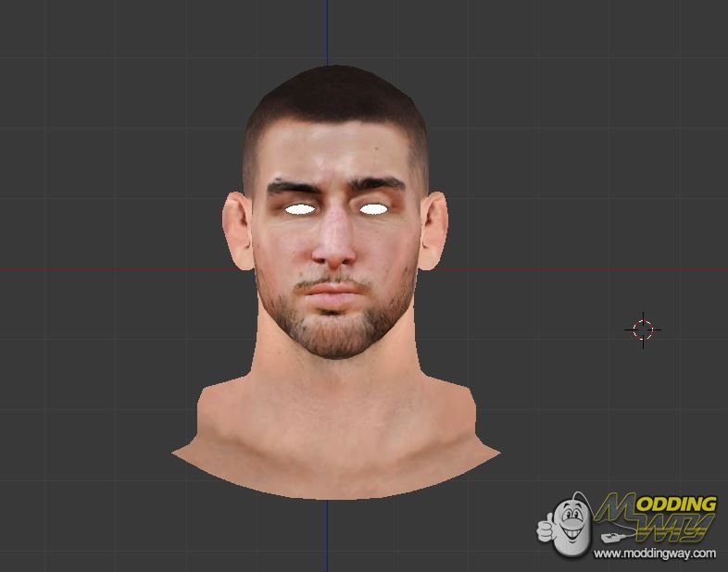Click the eyebrow above the right-side eye

pos(376,185)
